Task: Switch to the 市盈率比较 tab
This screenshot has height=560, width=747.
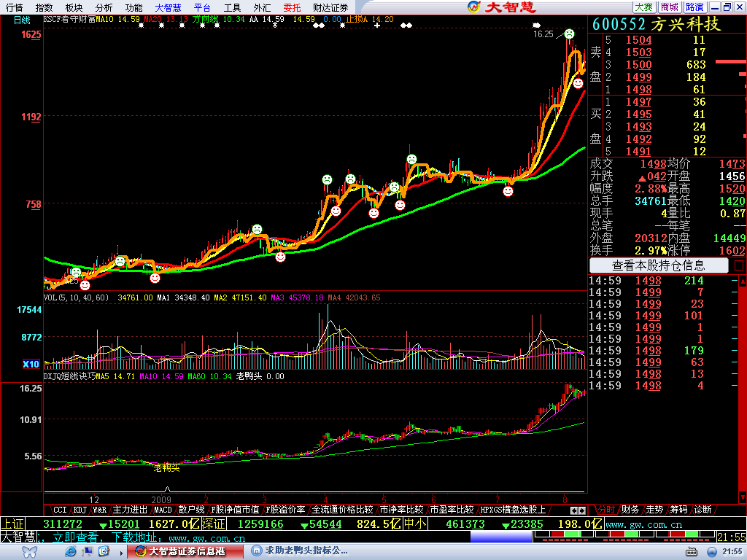Action: pos(452,510)
